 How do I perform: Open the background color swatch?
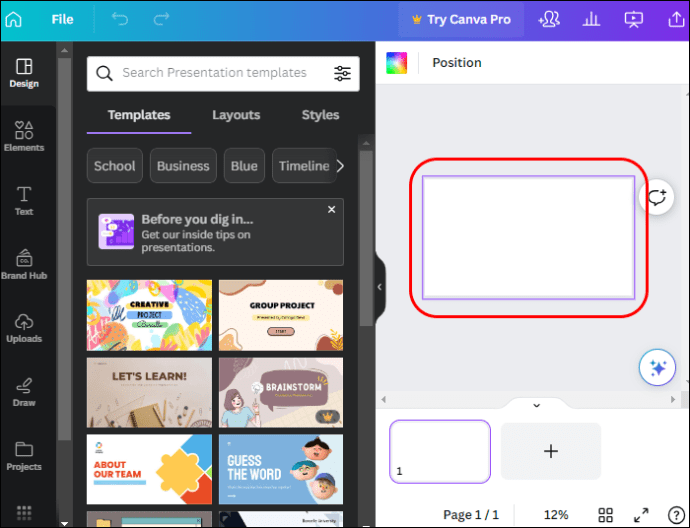click(396, 63)
